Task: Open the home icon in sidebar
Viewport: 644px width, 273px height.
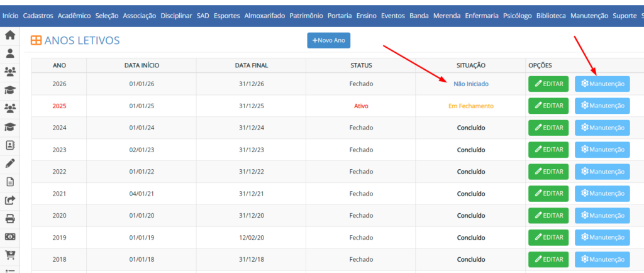Action: click(x=10, y=35)
